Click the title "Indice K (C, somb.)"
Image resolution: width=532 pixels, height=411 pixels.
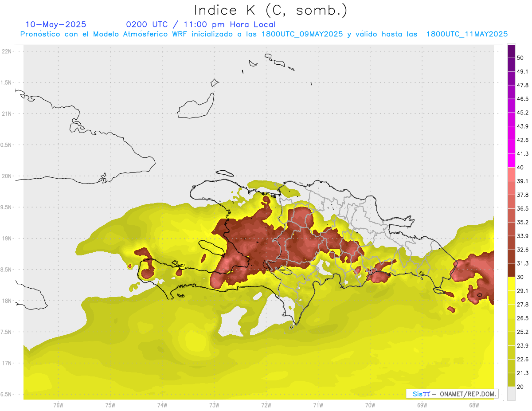(271, 10)
